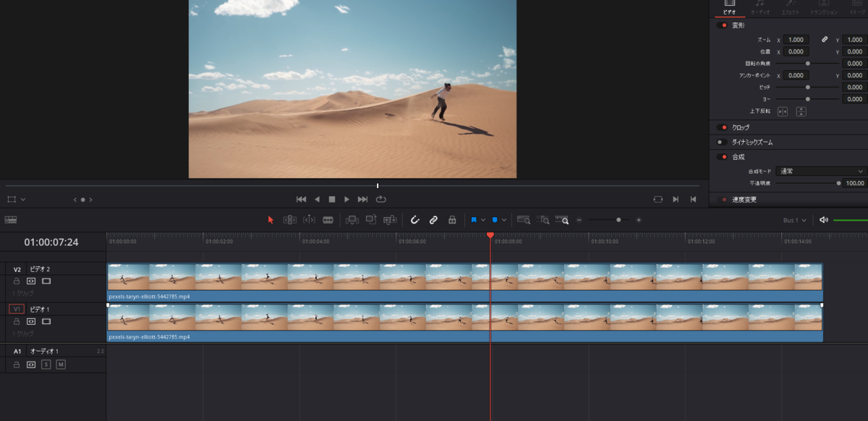Expand the blue flag color dropdown arrow
Viewport: 868px width, 421px height.
click(483, 220)
